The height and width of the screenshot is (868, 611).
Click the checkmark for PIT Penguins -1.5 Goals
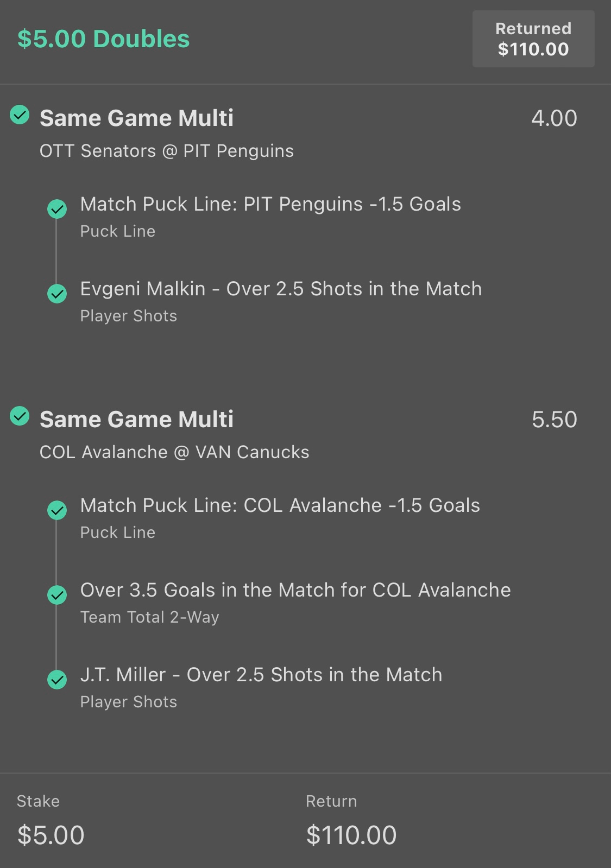point(57,209)
